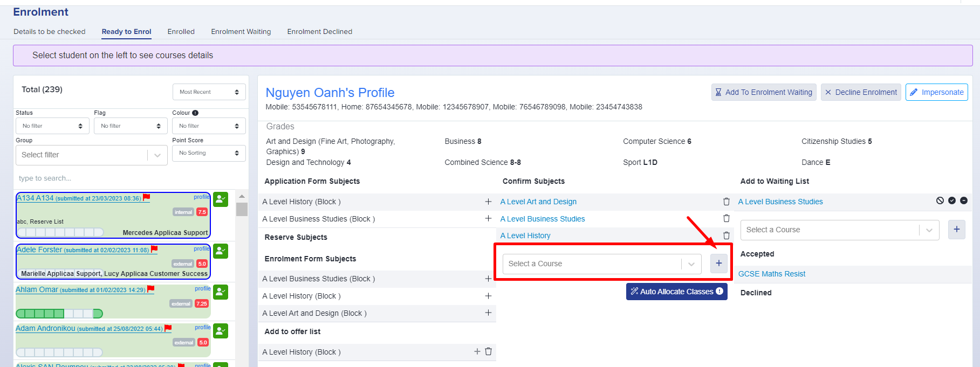
Task: Add A Level History (Block) from Enrolment Form Subjects
Action: click(x=488, y=296)
